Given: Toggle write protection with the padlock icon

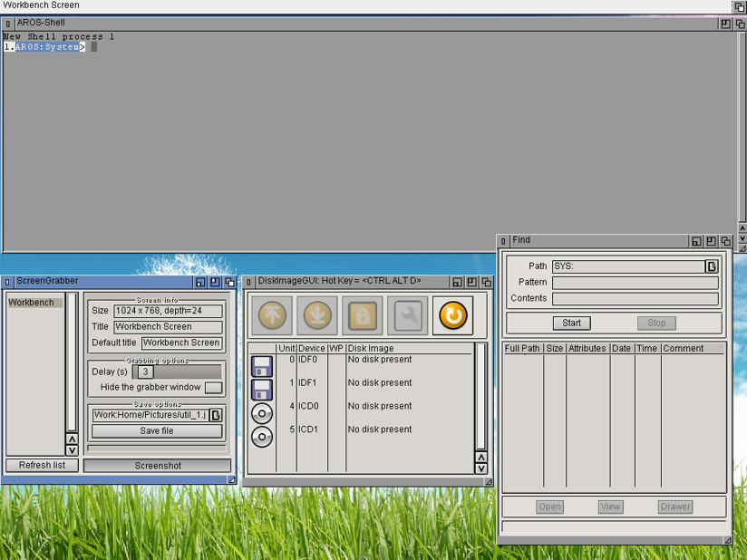Looking at the screenshot, I should pyautogui.click(x=363, y=315).
